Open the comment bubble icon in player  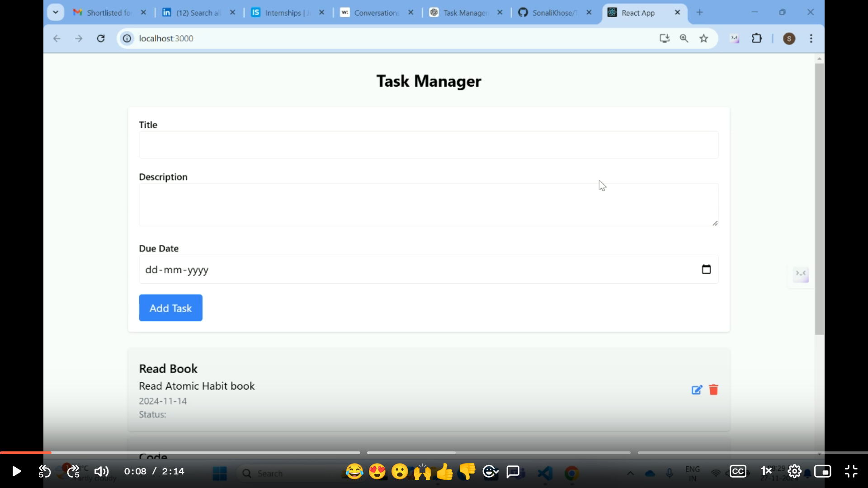tap(513, 471)
